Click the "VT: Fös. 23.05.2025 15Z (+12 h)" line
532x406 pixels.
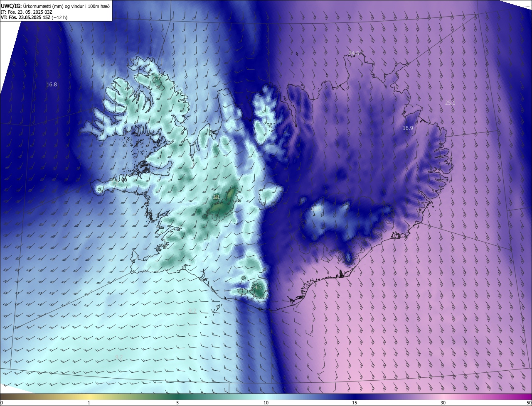point(34,17)
